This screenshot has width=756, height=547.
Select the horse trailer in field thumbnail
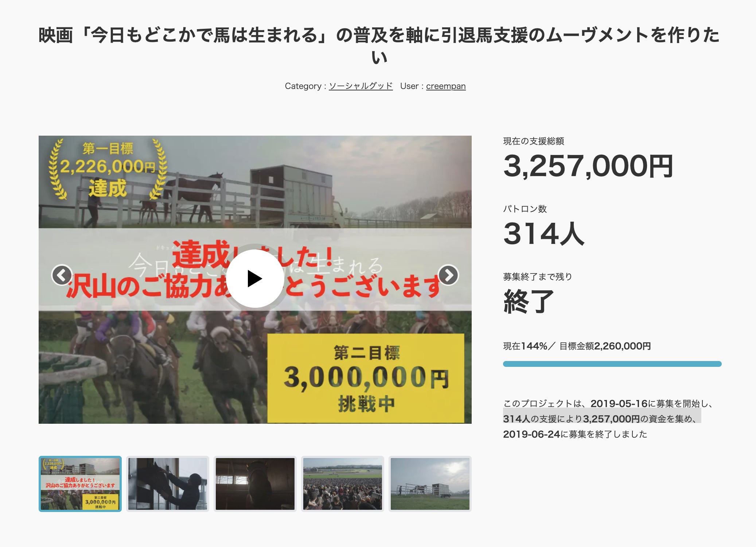(x=430, y=484)
